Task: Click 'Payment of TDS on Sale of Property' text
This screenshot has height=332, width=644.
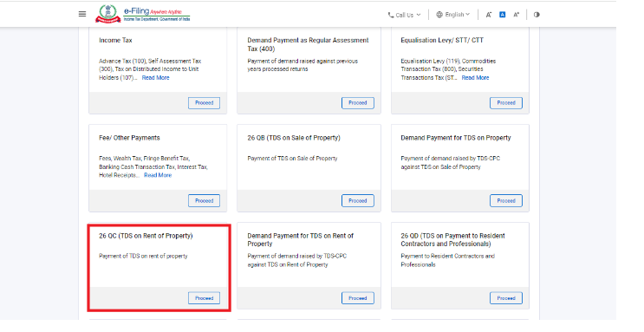Action: click(x=292, y=158)
